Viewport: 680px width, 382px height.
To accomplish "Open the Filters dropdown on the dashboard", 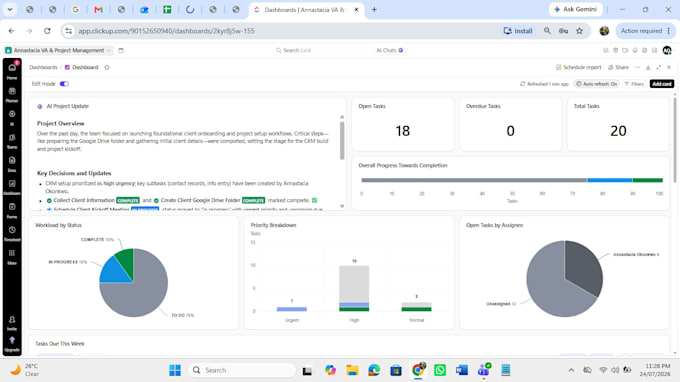I will [x=634, y=84].
